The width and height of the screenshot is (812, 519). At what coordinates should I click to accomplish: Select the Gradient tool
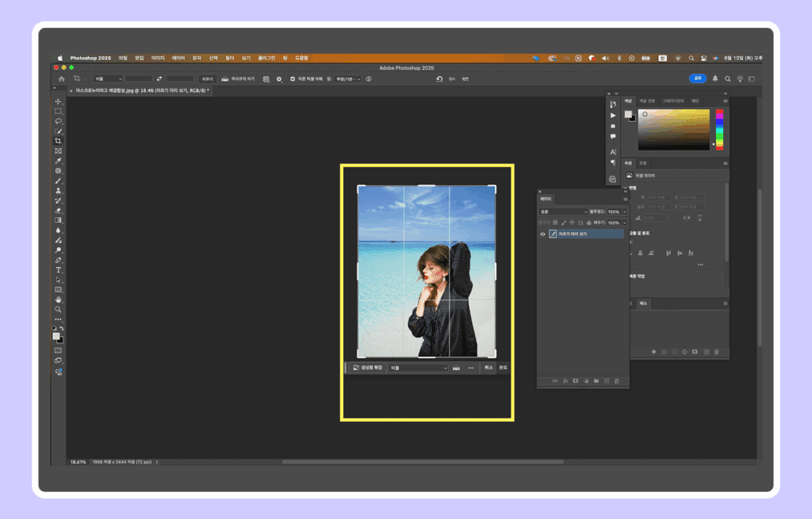[x=58, y=220]
